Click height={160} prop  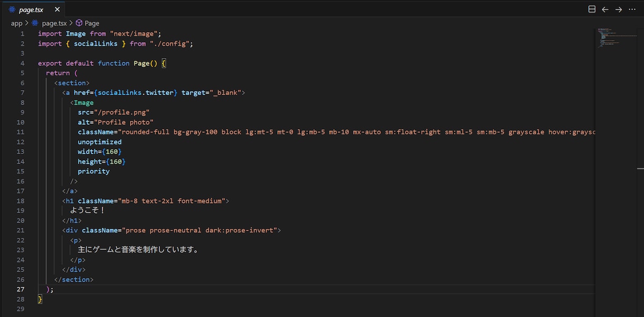(x=102, y=161)
